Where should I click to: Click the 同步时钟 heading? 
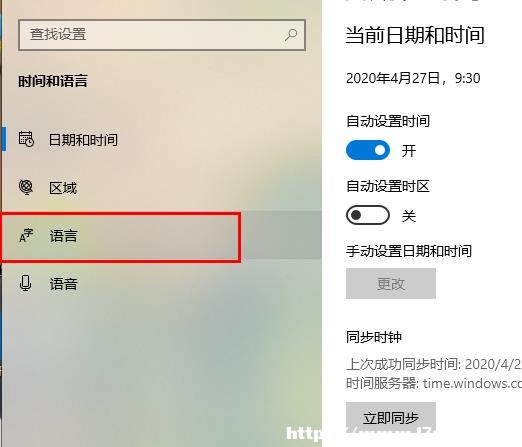pos(374,337)
